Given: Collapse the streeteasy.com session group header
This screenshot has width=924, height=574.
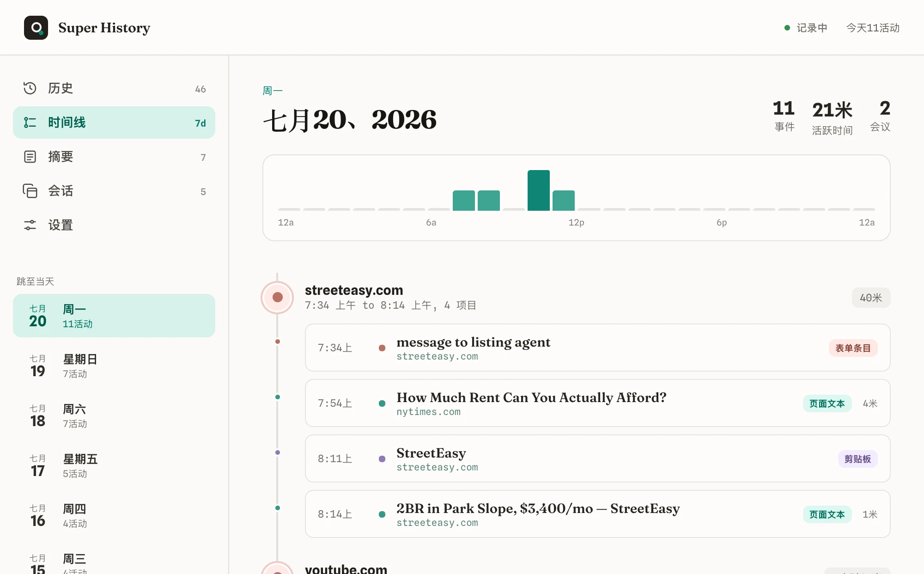Looking at the screenshot, I should click(x=575, y=297).
